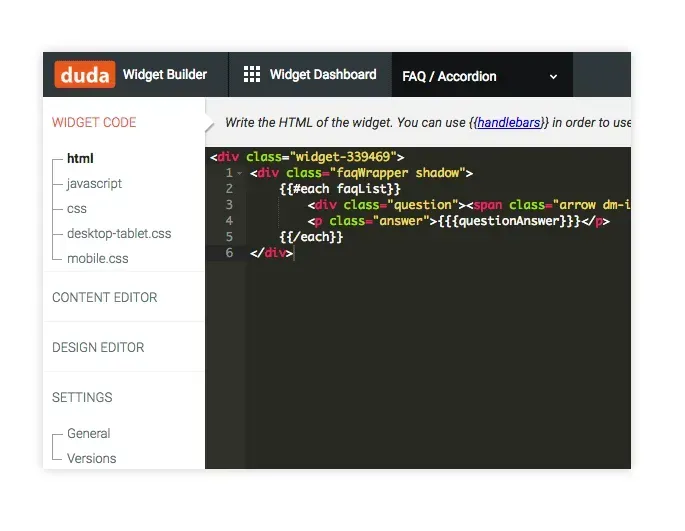Open the css file

(77, 208)
